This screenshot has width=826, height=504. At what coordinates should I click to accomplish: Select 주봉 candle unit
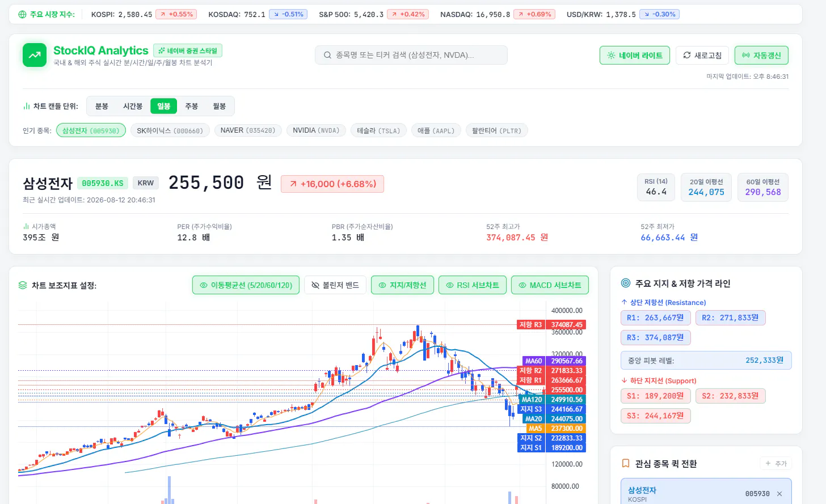[192, 106]
